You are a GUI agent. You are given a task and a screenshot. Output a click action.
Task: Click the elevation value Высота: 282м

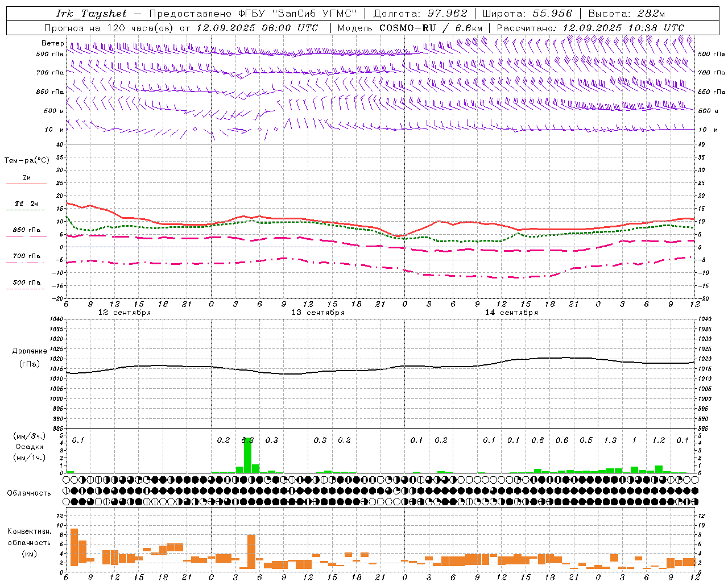(x=626, y=14)
